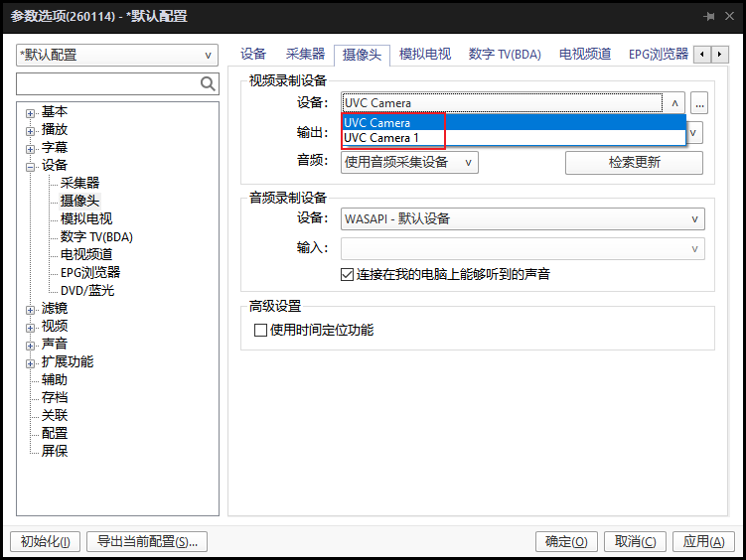Expand the 滤镜 tree node
Screen dimensions: 746x560
pos(30,309)
